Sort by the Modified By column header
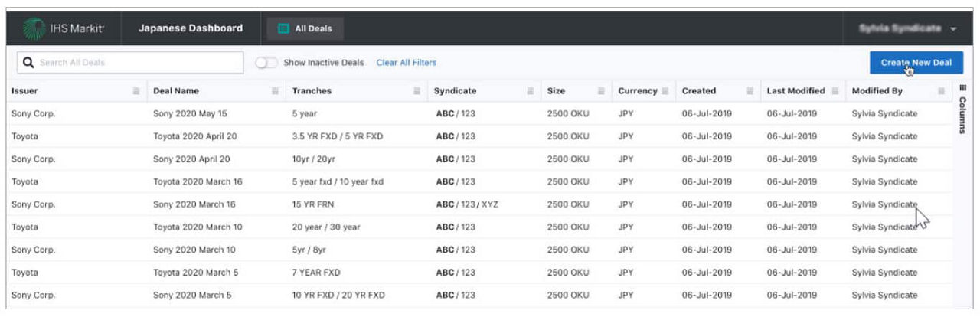Viewport: 980px width, 317px height. pos(877,91)
